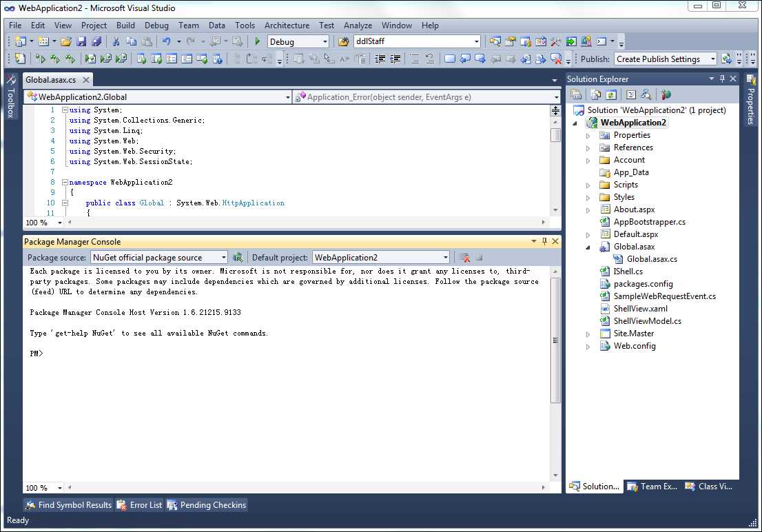Cut selection with the scissors icon
The width and height of the screenshot is (762, 532).
pos(116,42)
